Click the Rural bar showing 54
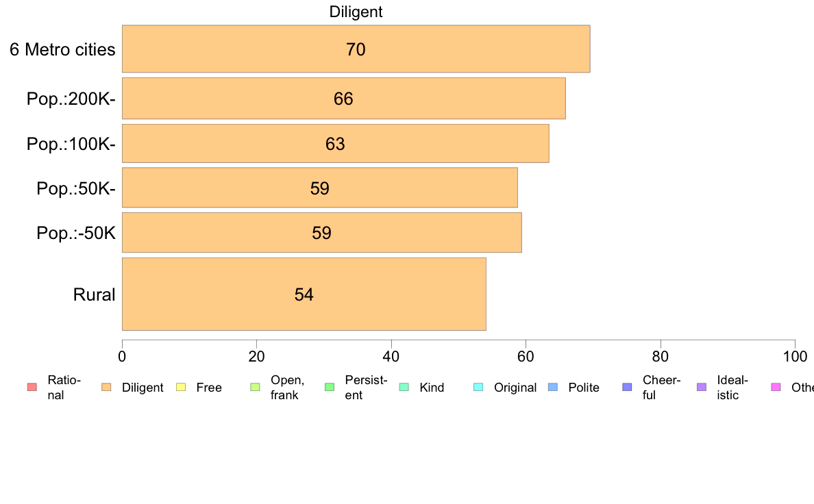The image size is (814, 504). click(x=304, y=294)
